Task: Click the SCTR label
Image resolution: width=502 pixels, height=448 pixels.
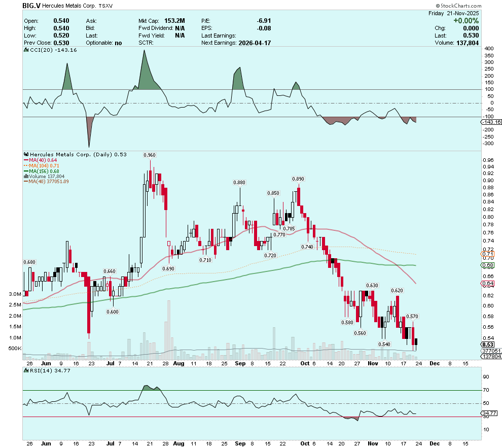Action: tap(146, 43)
